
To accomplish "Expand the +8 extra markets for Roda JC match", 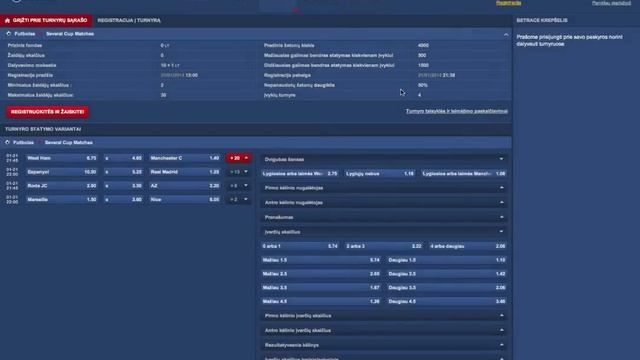I will point(239,186).
